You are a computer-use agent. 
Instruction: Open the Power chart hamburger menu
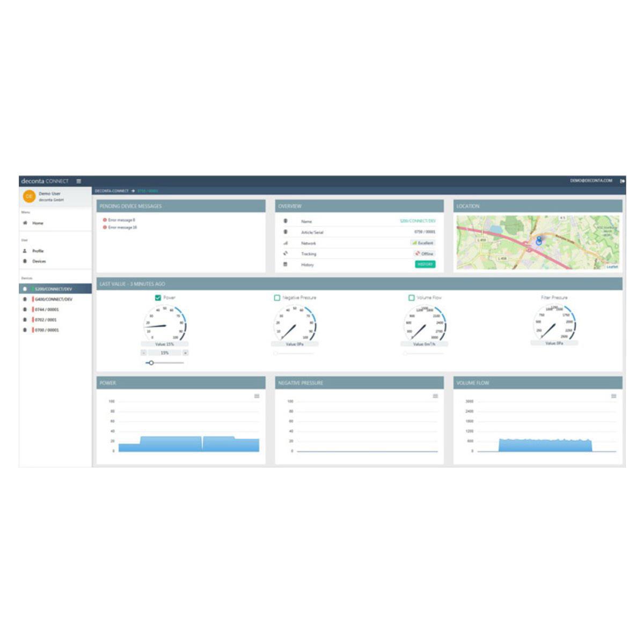pyautogui.click(x=257, y=396)
